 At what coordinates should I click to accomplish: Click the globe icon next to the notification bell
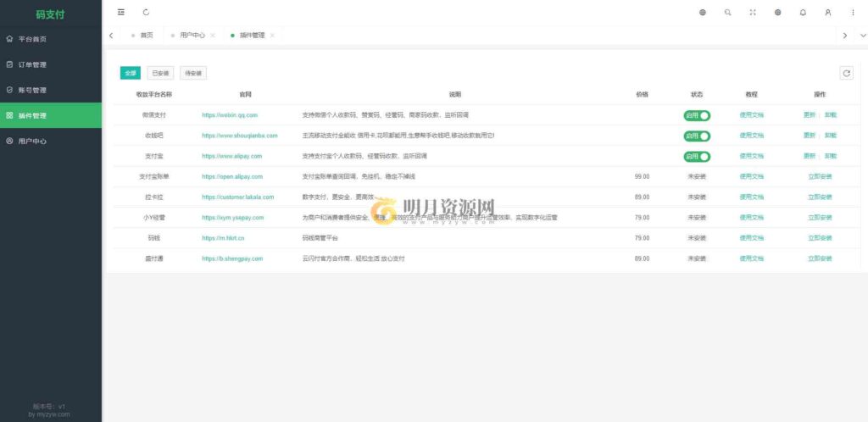(x=778, y=12)
